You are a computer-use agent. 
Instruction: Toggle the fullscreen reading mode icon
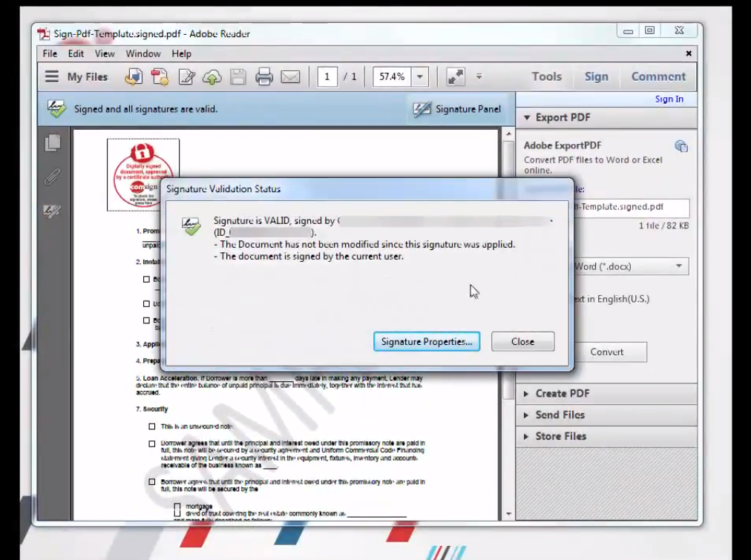pyautogui.click(x=454, y=76)
